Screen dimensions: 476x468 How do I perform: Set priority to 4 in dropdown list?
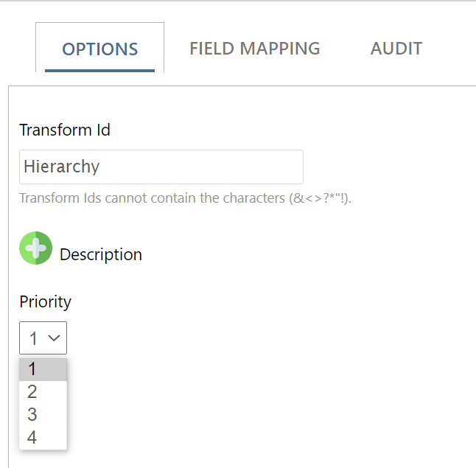tap(43, 437)
